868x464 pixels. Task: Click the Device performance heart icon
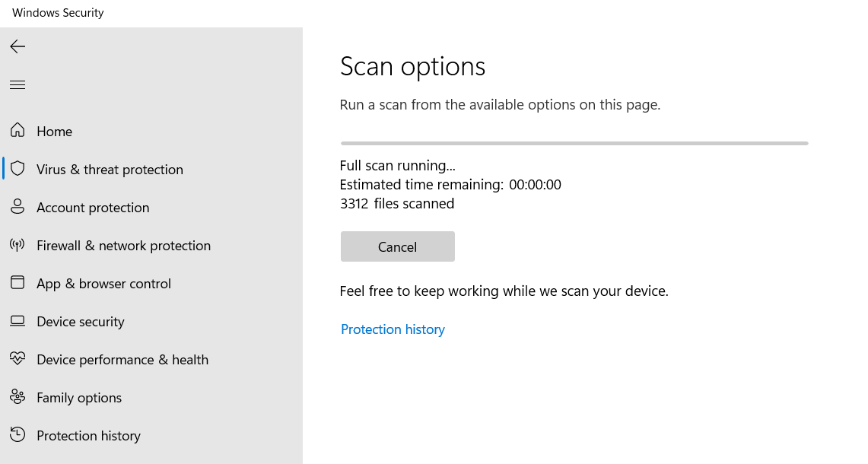[x=17, y=359]
